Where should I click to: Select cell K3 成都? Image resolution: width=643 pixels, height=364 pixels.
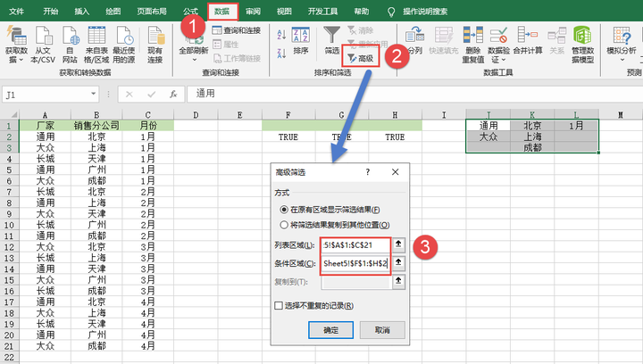[532, 147]
